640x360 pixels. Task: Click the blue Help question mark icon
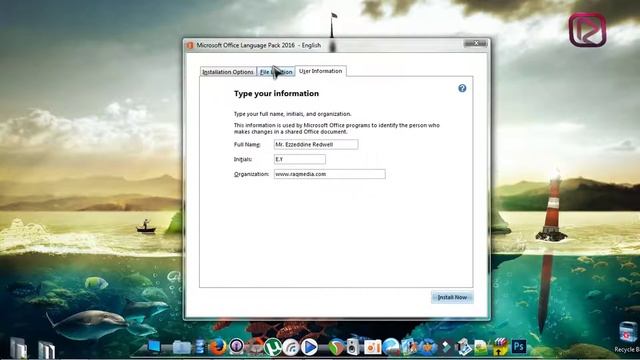[462, 88]
